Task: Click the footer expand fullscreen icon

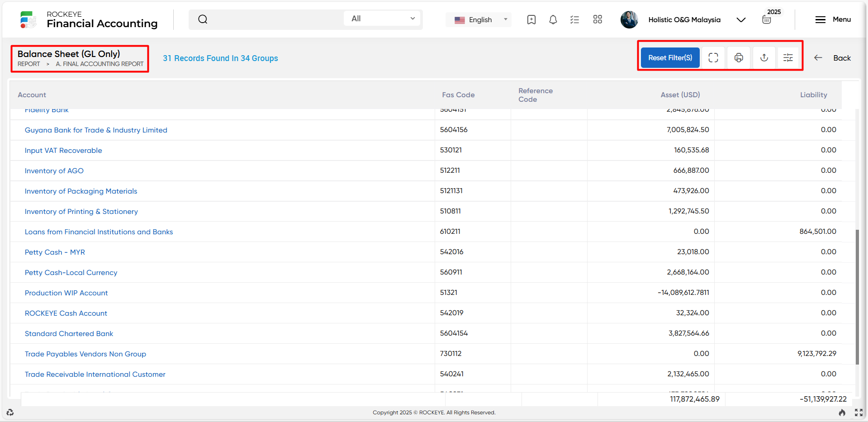Action: pyautogui.click(x=859, y=413)
